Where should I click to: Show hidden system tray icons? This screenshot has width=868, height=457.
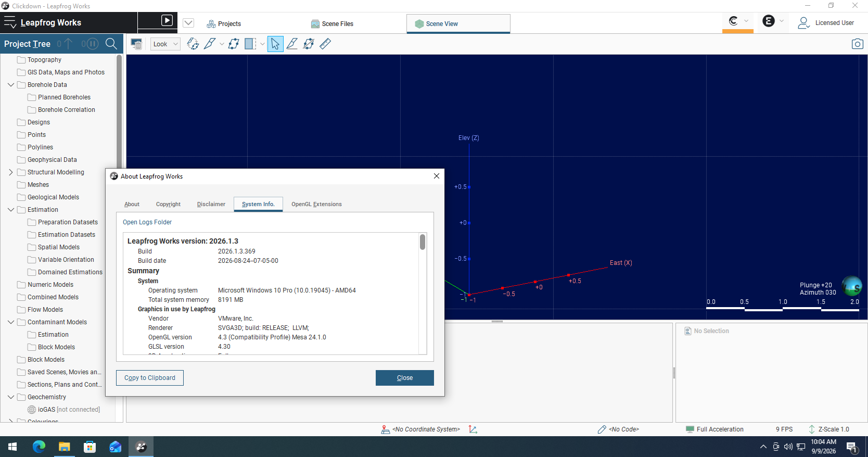[763, 447]
